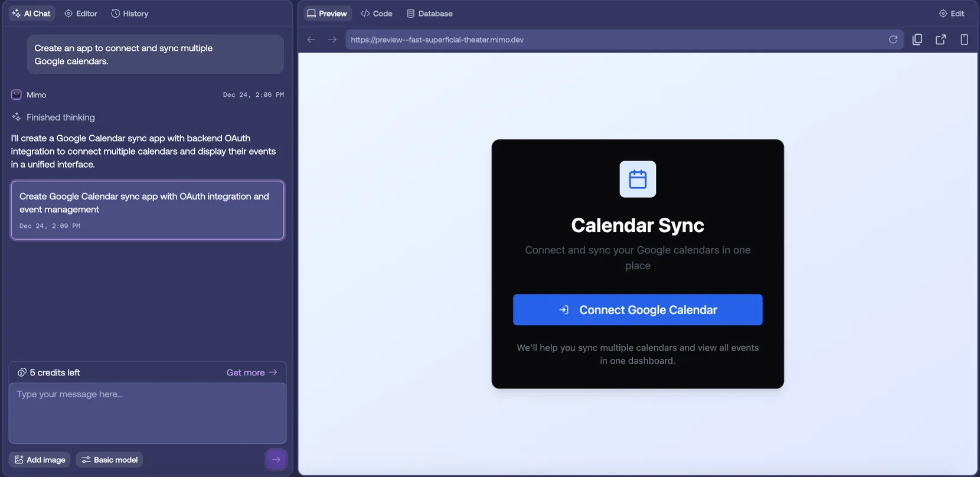Switch to the Editor tab
The width and height of the screenshot is (980, 477).
pos(81,14)
